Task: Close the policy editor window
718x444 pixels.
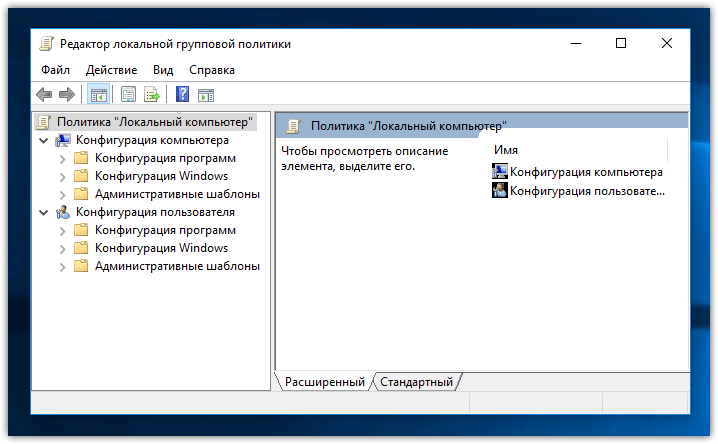Action: coord(667,43)
